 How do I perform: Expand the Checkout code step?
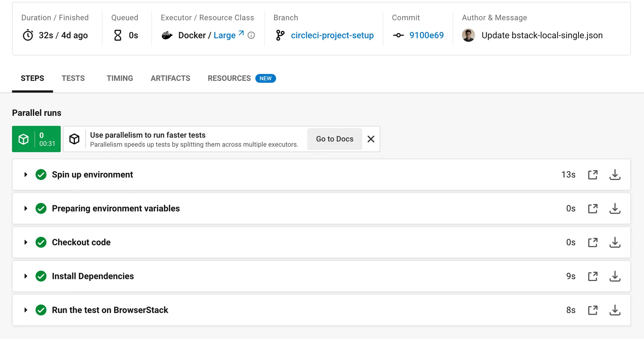(26, 242)
